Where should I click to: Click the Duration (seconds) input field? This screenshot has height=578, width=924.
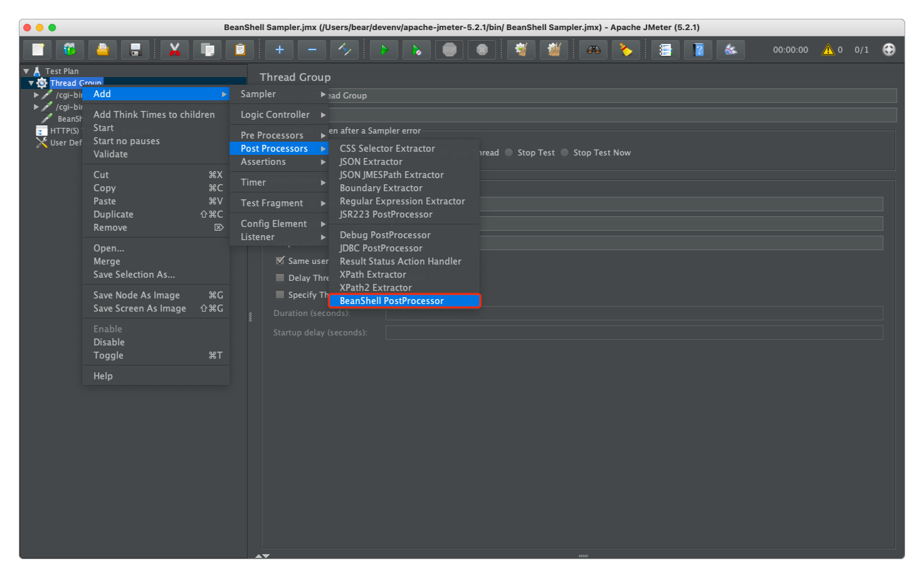634,313
